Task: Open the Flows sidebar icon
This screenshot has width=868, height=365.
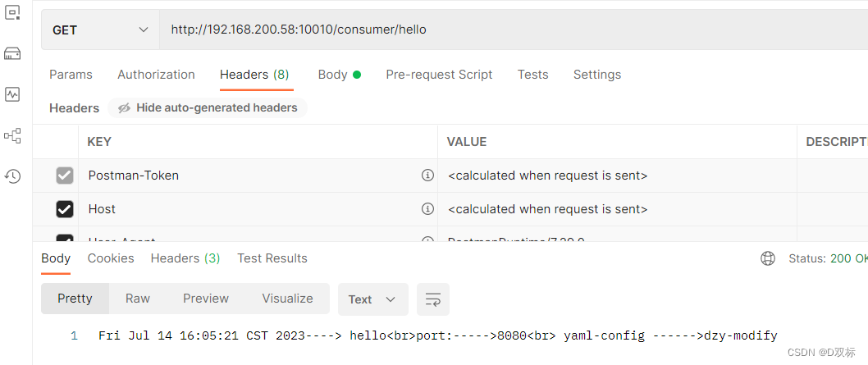Action: 13,136
